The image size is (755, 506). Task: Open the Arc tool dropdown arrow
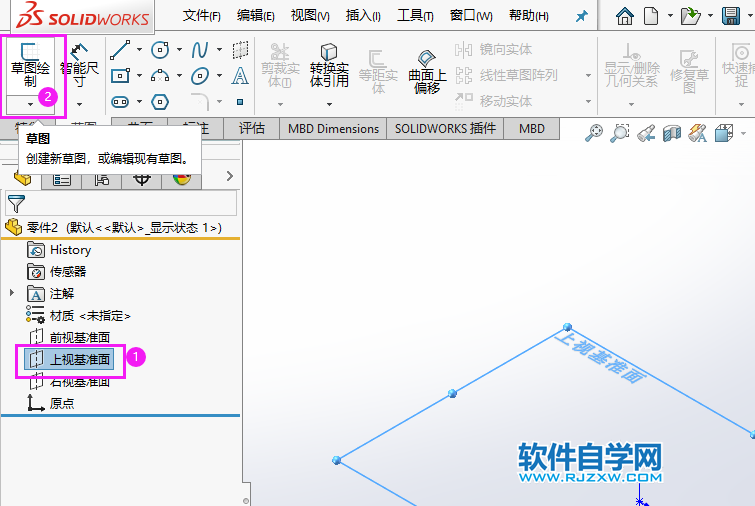[x=179, y=76]
